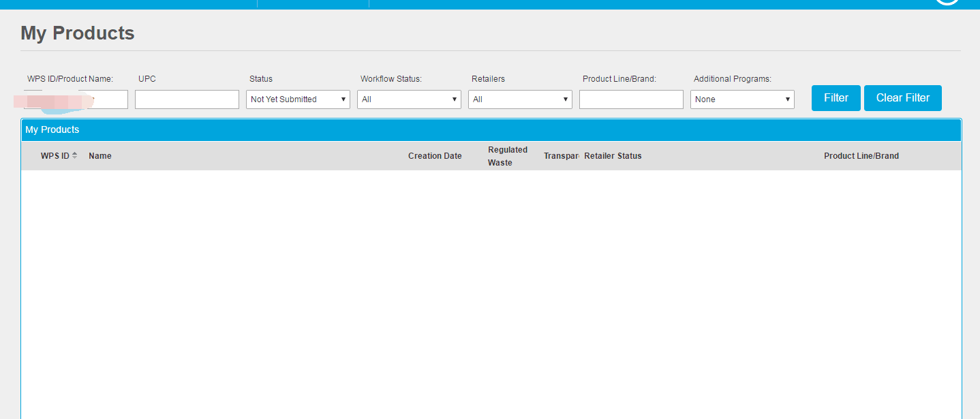
Task: Select the Retailer Status column header
Action: coord(613,156)
